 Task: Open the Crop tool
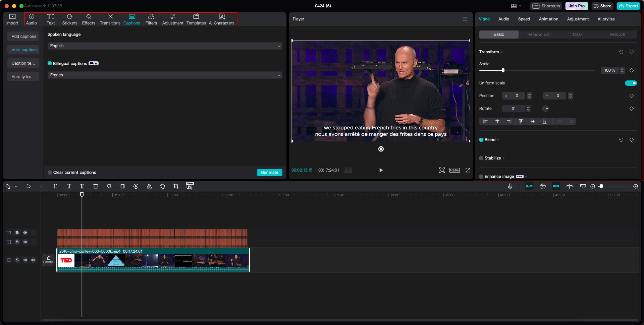pos(176,186)
